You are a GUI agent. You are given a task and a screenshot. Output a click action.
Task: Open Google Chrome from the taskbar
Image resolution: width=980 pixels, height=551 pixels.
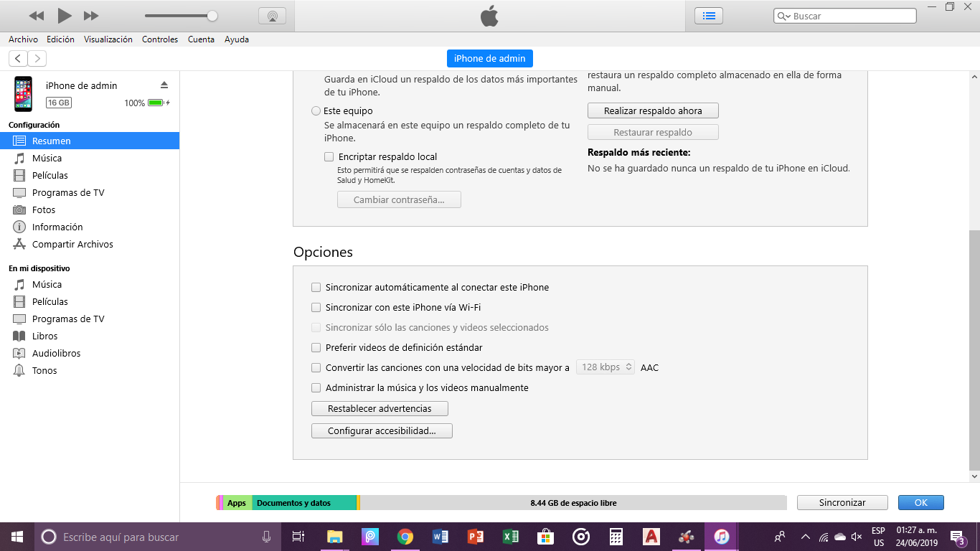[405, 537]
